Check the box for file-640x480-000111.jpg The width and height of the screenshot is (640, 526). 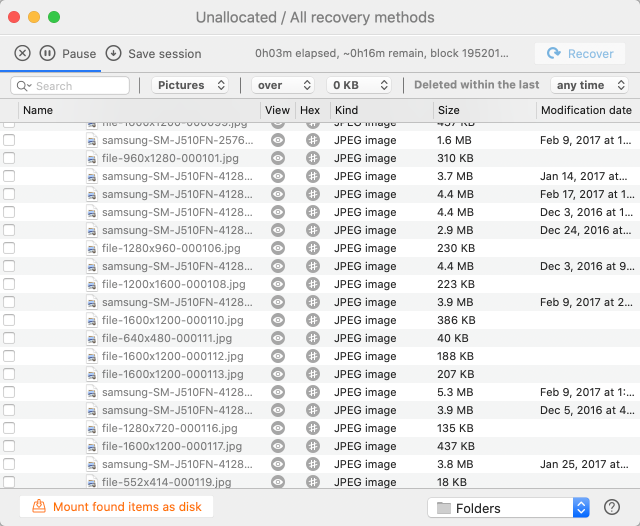tap(9, 338)
